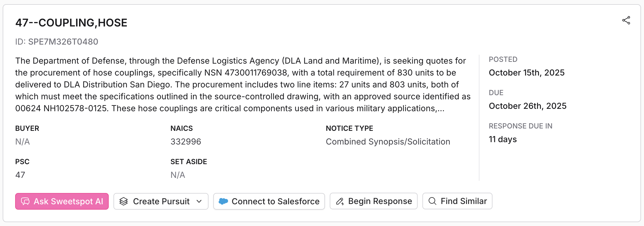
Task: Click the 11 days response value
Action: tap(503, 139)
